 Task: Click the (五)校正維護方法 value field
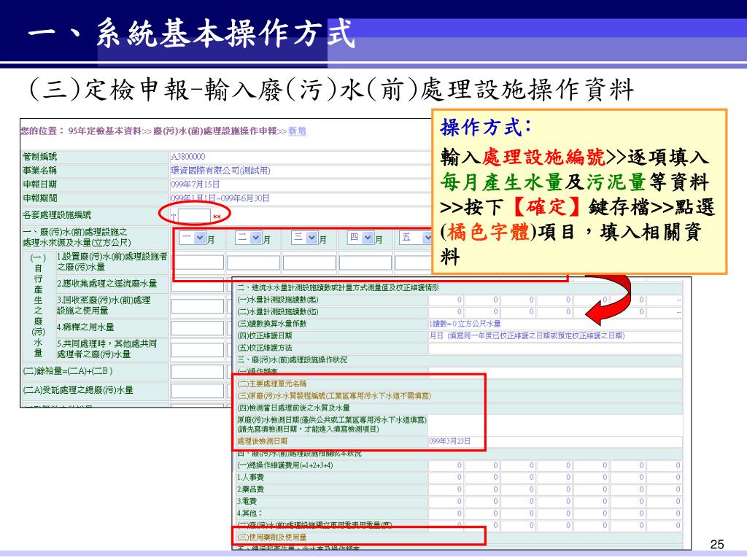coord(555,348)
